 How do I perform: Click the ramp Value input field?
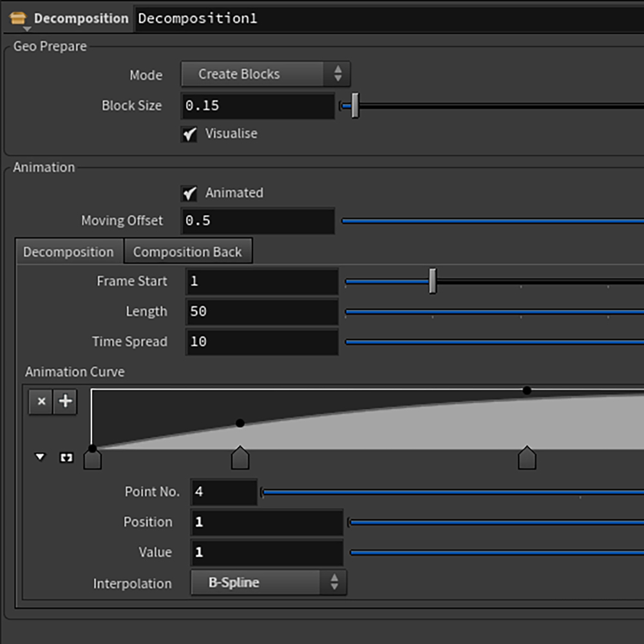(267, 553)
